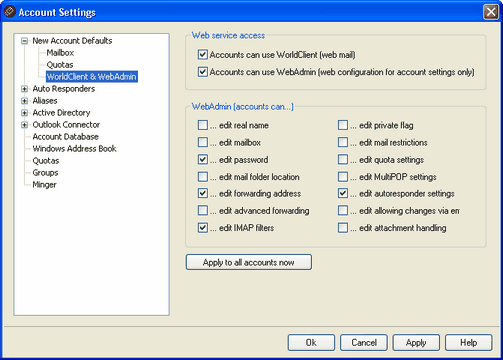Collapse the New Account Defaults tree node
Viewport: 503px width, 360px height.
click(24, 41)
